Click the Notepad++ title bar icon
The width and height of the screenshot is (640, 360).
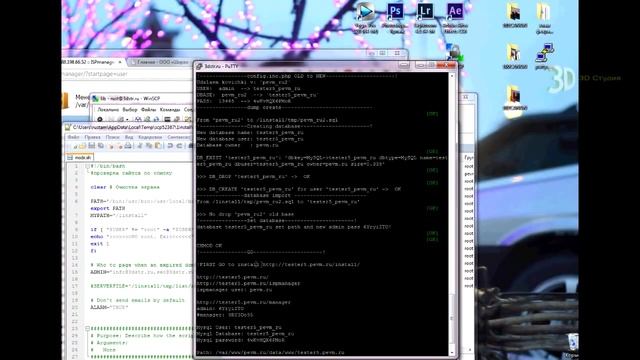point(68,127)
